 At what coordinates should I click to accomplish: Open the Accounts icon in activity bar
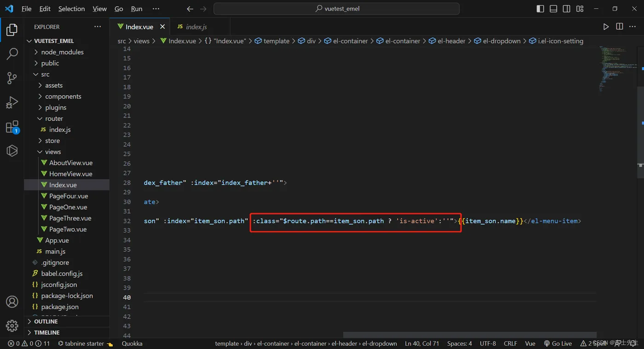(x=12, y=302)
